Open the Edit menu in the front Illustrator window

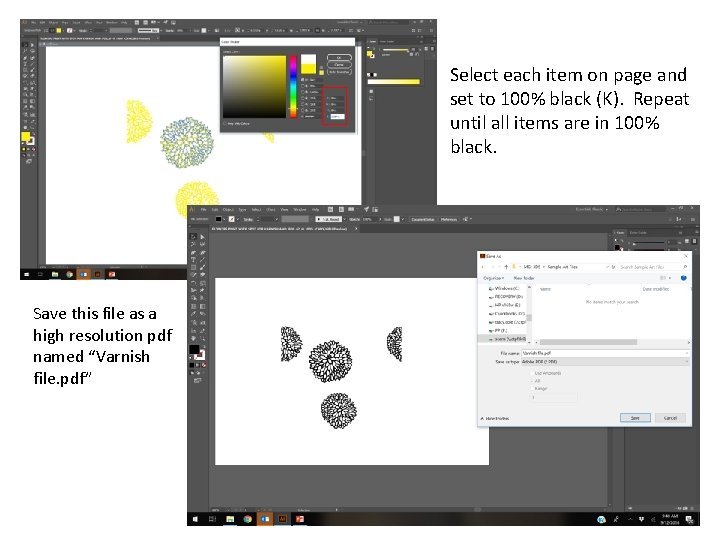pyautogui.click(x=214, y=209)
